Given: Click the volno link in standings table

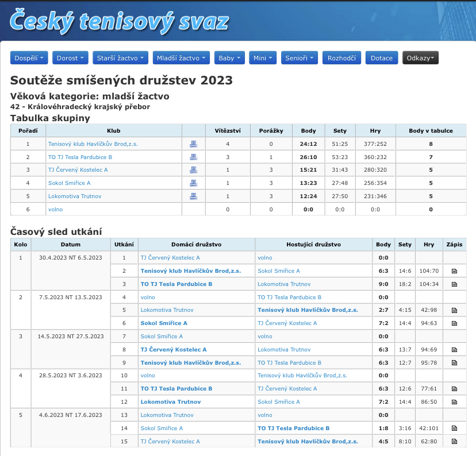Looking at the screenshot, I should click(x=56, y=210).
